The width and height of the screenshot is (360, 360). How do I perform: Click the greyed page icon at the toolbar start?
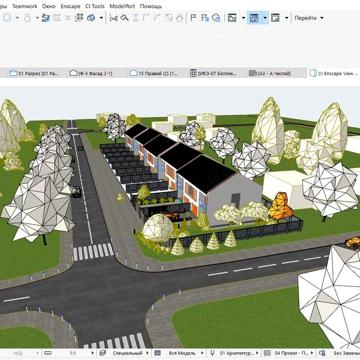7,18
